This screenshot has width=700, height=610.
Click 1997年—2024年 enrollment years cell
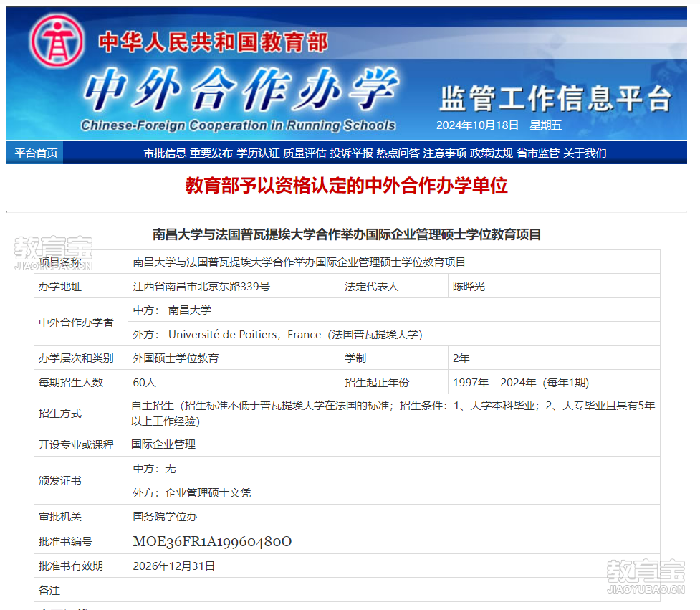[554, 382]
